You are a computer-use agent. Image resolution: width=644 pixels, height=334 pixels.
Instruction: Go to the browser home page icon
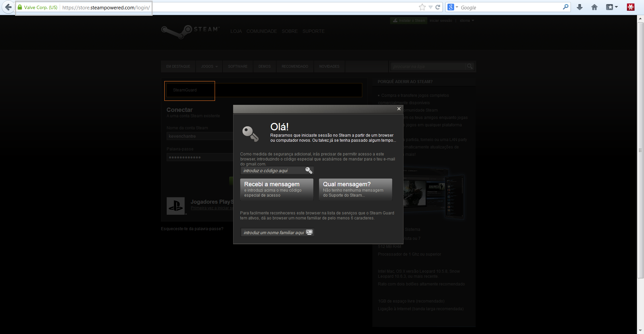tap(594, 7)
